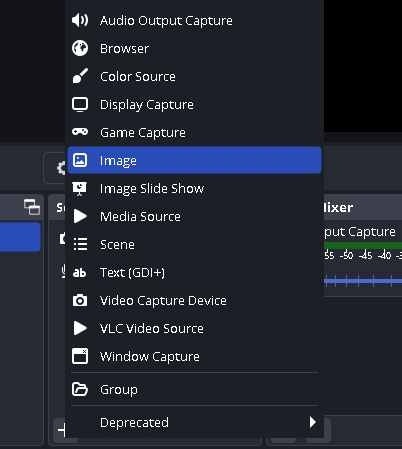The width and height of the screenshot is (402, 449).
Task: Click the camera icon for Video Capture Device
Action: click(x=80, y=301)
